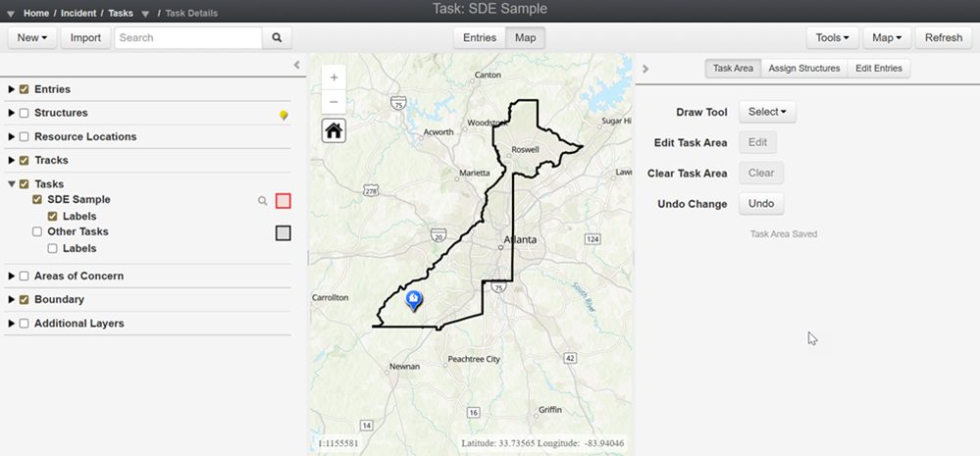Expand the Tracks tree node
Image resolution: width=980 pixels, height=456 pixels.
tap(11, 161)
